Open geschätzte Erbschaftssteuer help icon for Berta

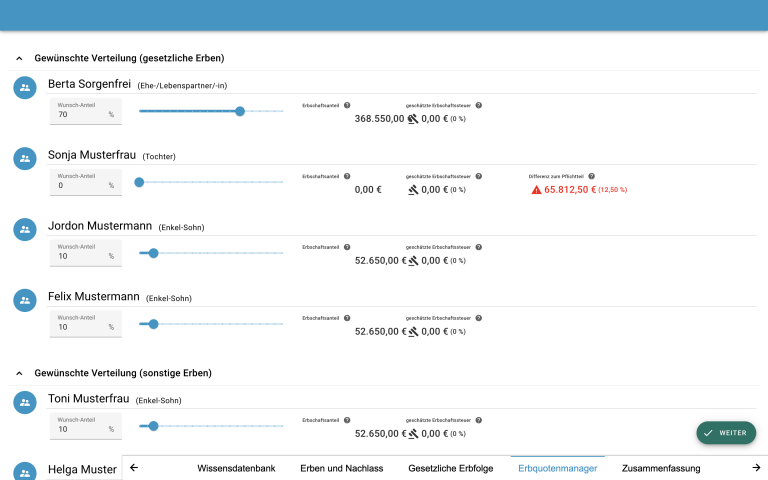[478, 105]
